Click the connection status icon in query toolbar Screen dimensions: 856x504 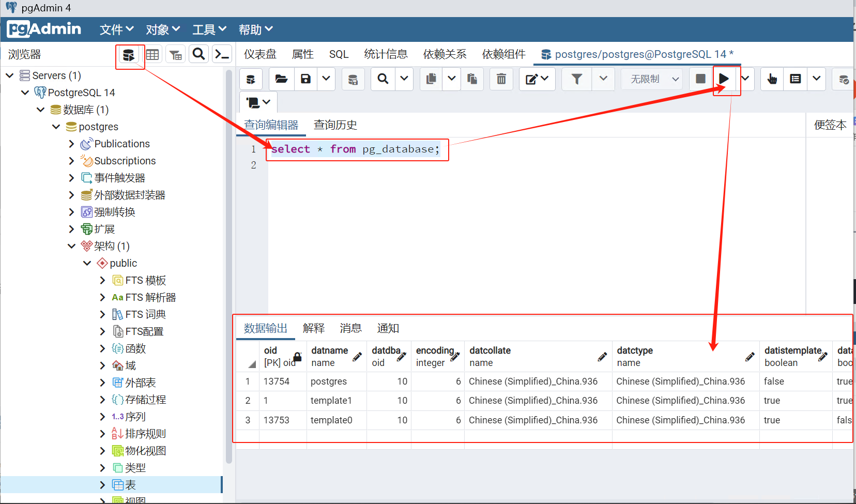click(x=251, y=79)
